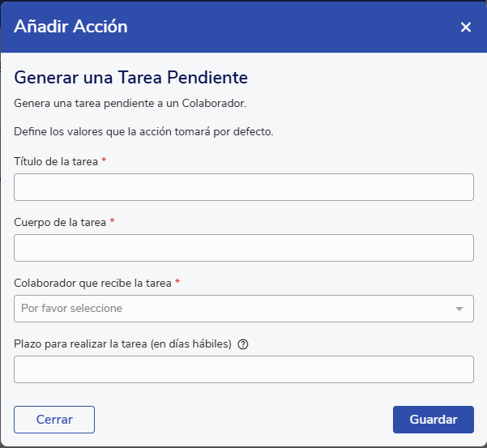This screenshot has width=487, height=448.
Task: Click the heading Generar una Tarea Pendiente
Action: (x=130, y=78)
